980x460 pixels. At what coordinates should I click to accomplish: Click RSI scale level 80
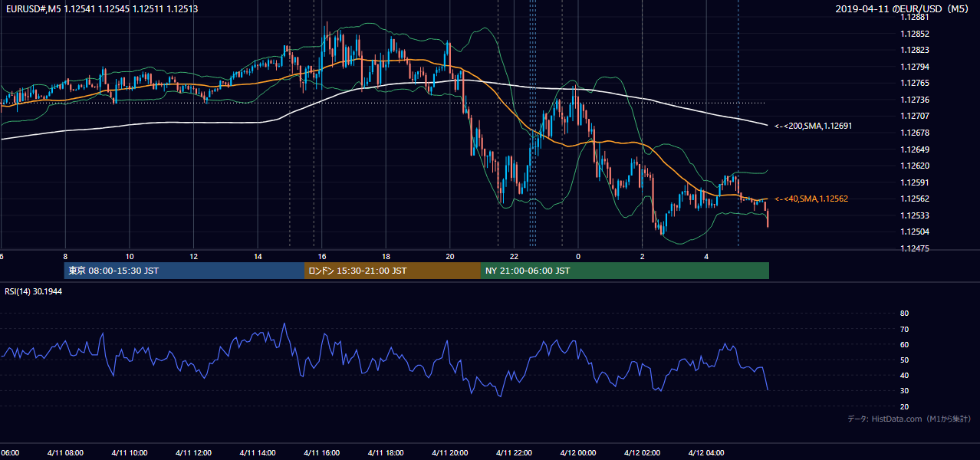tap(904, 314)
